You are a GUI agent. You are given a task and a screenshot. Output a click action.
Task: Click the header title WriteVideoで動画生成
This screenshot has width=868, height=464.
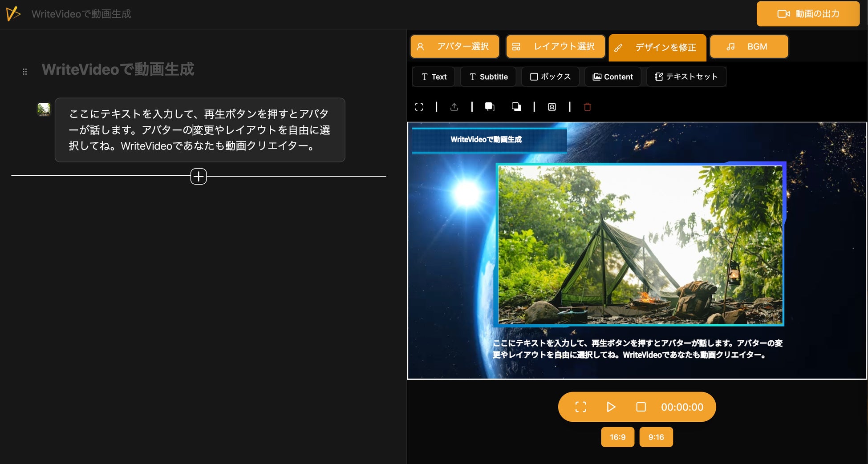click(x=81, y=14)
